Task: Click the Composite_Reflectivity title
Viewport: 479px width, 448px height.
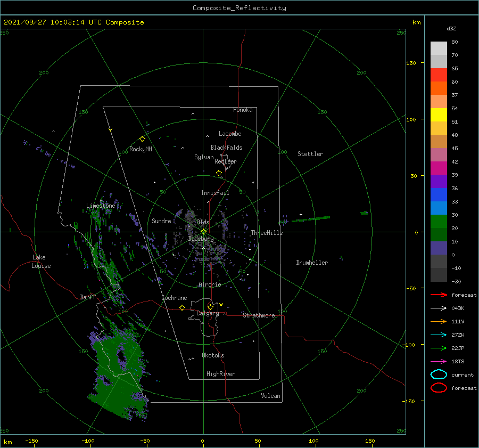Action: [240, 8]
